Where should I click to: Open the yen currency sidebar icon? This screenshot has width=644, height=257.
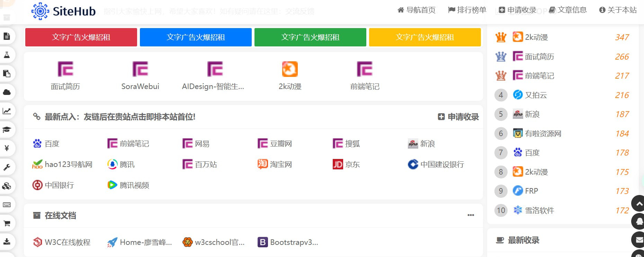[7, 148]
